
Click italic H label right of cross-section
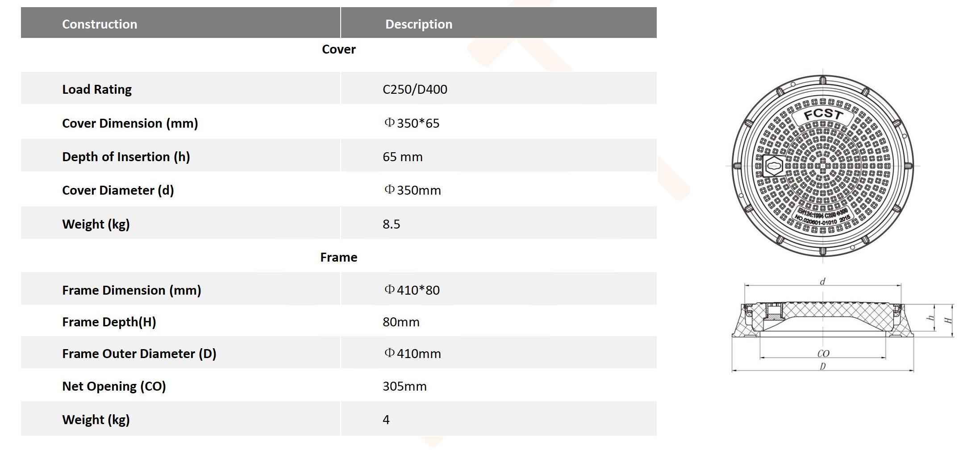click(x=947, y=320)
